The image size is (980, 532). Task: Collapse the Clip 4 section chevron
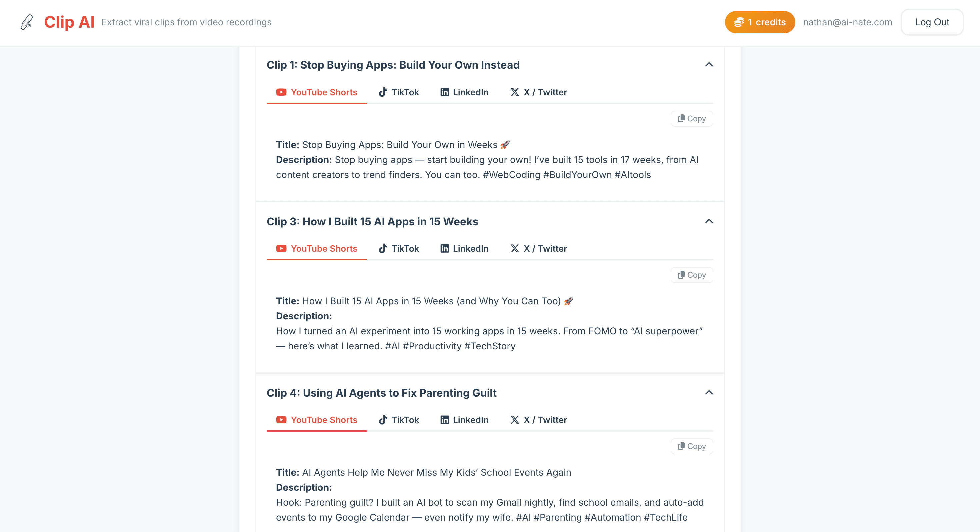tap(709, 393)
